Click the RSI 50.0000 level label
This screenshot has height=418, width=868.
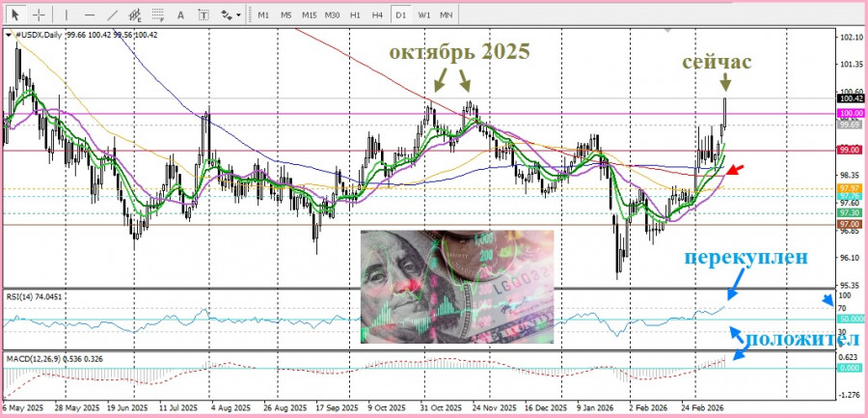[x=853, y=320]
